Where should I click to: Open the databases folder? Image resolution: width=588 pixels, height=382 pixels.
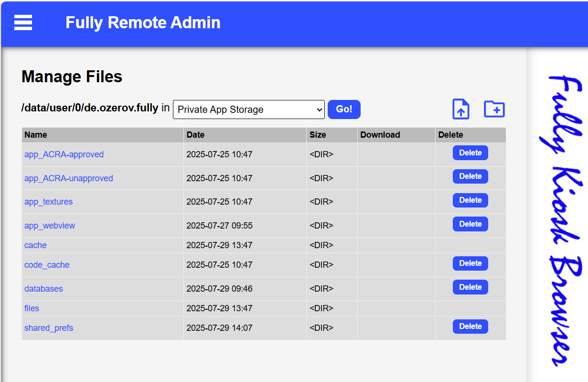pos(43,289)
